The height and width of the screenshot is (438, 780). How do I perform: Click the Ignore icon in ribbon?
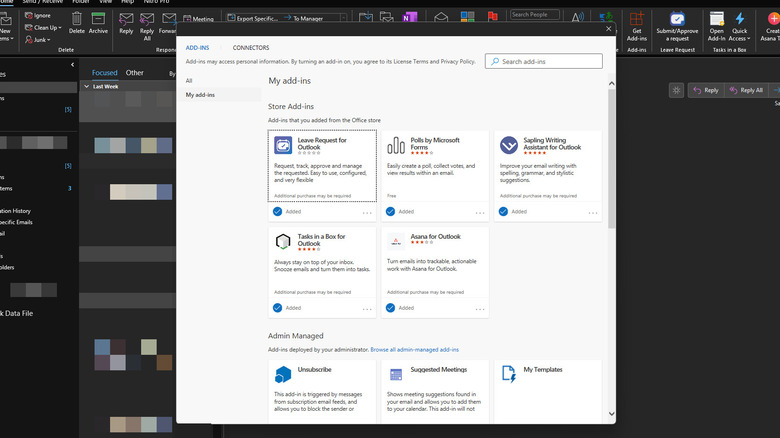(29, 16)
